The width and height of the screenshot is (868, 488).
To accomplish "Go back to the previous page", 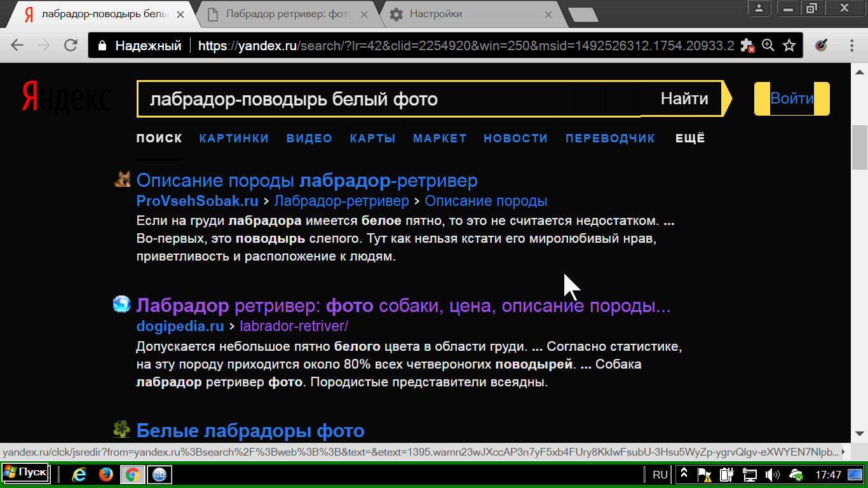I will coord(17,46).
